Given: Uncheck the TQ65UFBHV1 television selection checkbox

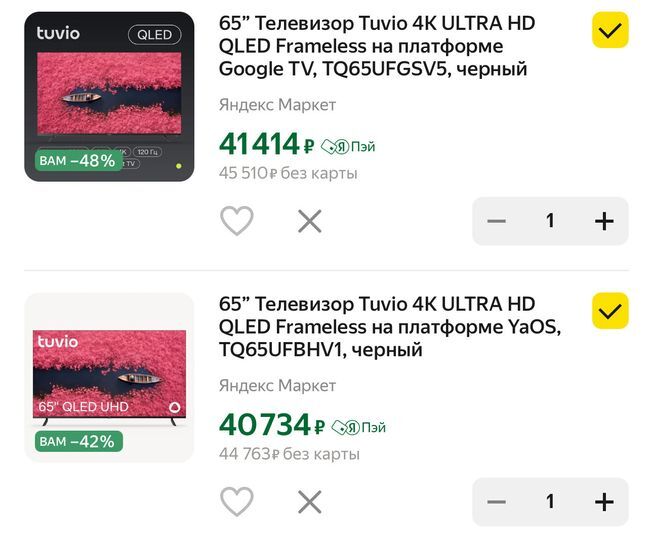Looking at the screenshot, I should (x=610, y=311).
